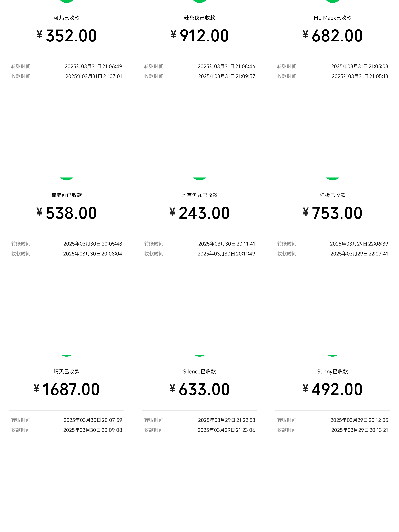Screen dimensions: 399x532
Task: Click the green icon above 辣条侠已收款
Action: (x=200, y=1)
